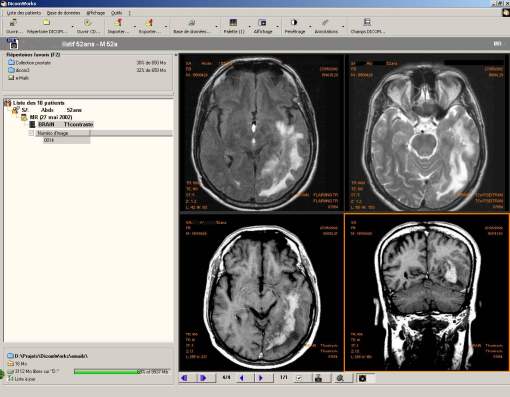Select the MR (27 mai) study node
This screenshot has height=397, width=510.
pyautogui.click(x=47, y=117)
